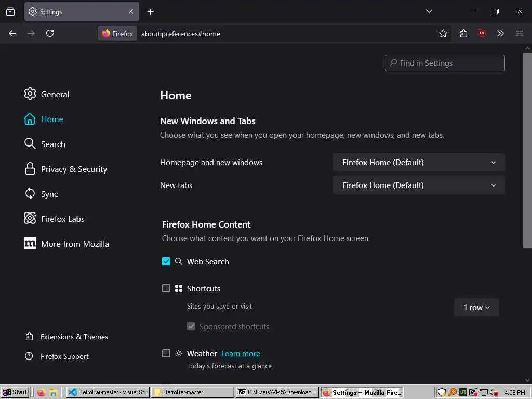
Task: Open the uBlock Origin extension icon
Action: [482, 33]
